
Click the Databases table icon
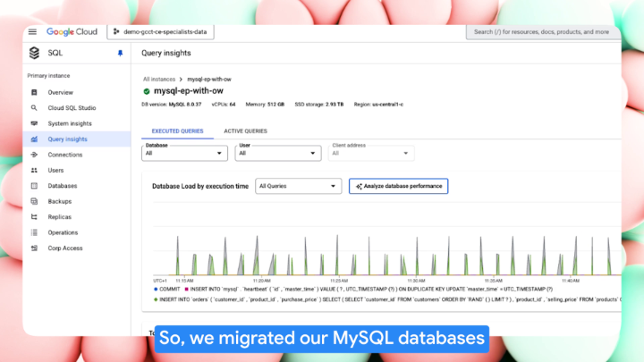point(34,186)
